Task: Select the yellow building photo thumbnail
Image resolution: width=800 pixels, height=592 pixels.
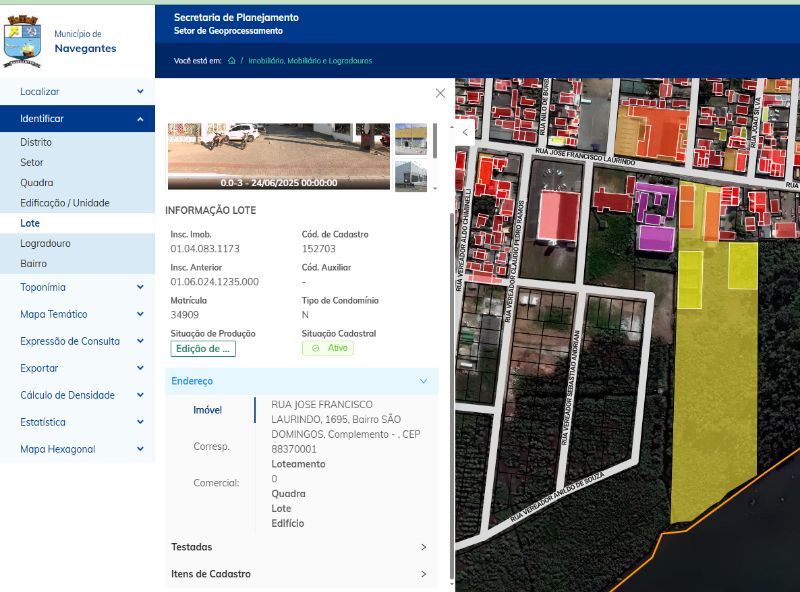Action: [411, 139]
